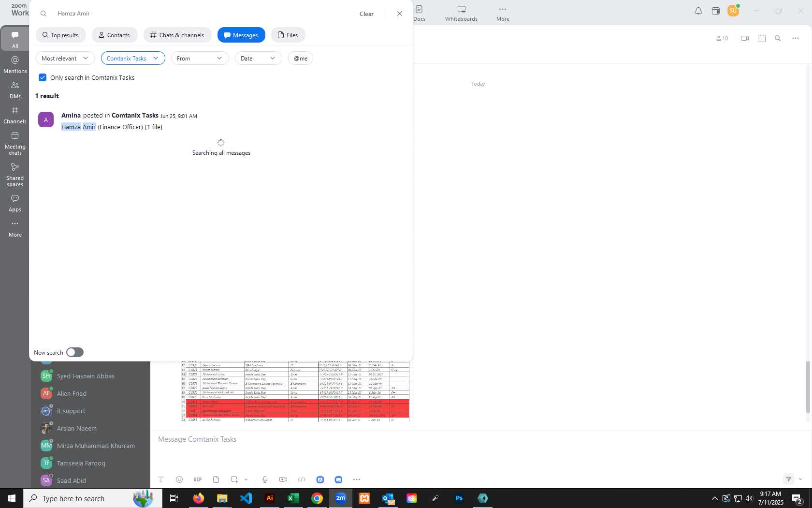Select the Messages search tab

tap(241, 35)
